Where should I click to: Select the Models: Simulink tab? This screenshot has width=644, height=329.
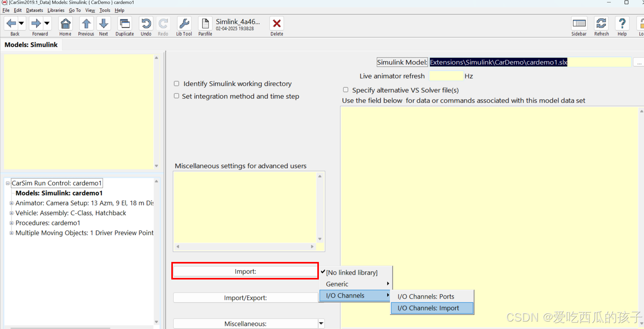point(31,44)
